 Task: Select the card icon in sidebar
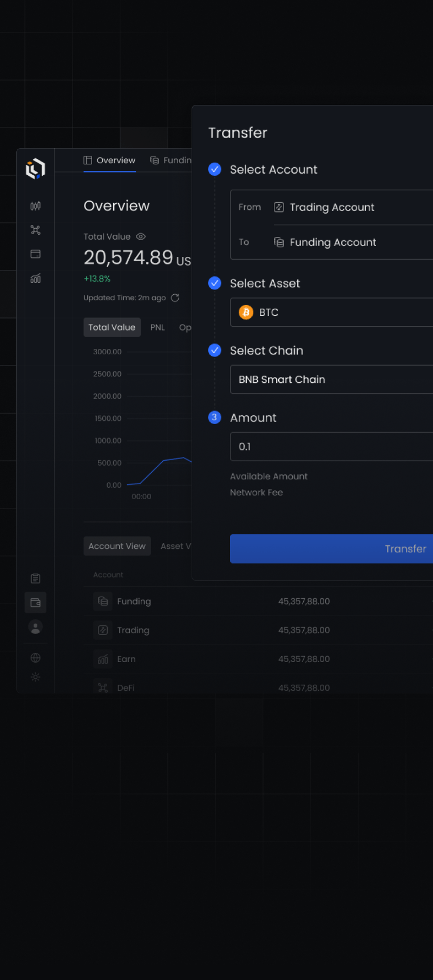(35, 254)
